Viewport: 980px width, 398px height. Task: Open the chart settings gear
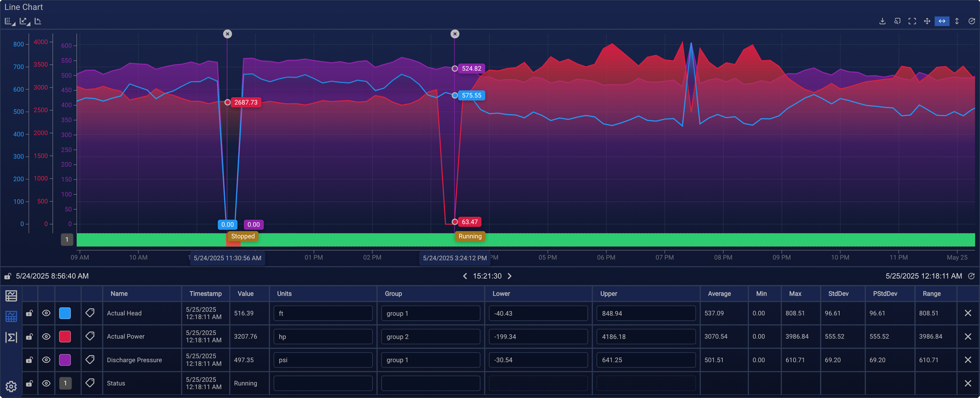[11, 386]
